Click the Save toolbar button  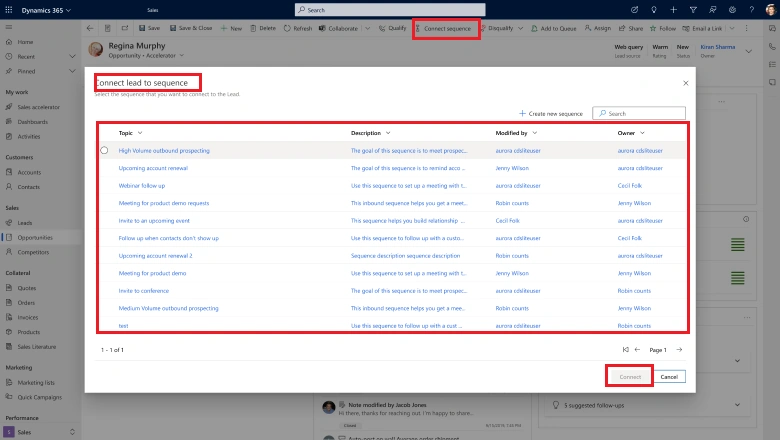149,28
